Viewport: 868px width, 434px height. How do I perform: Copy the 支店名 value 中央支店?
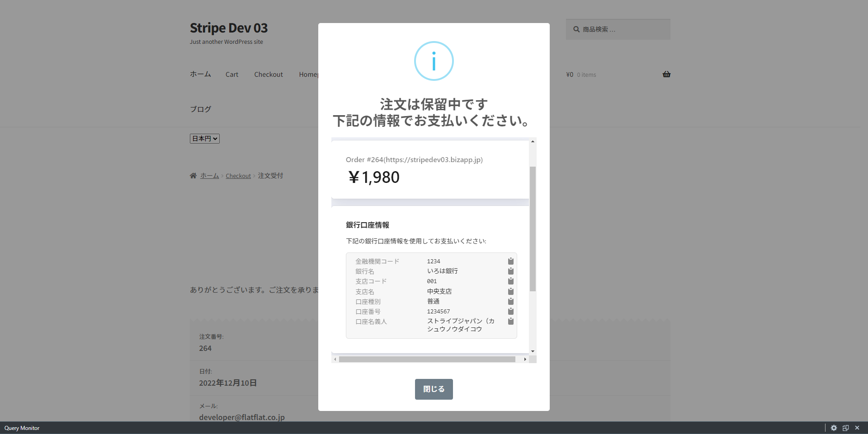510,291
